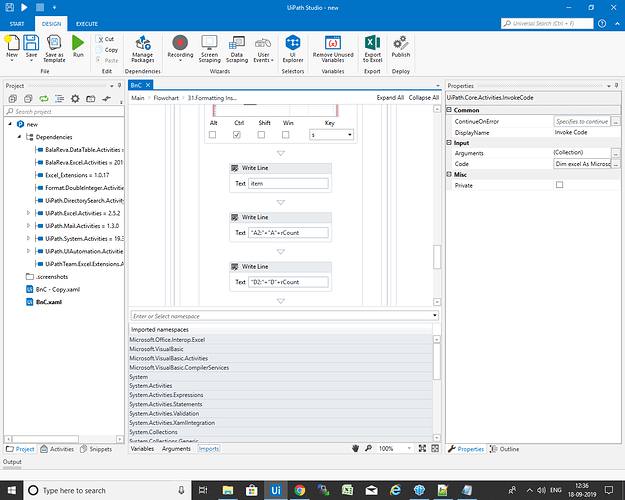Viewport: 625px width, 500px height.
Task: Toggle the Shift modifier checkbox
Action: pyautogui.click(x=261, y=135)
